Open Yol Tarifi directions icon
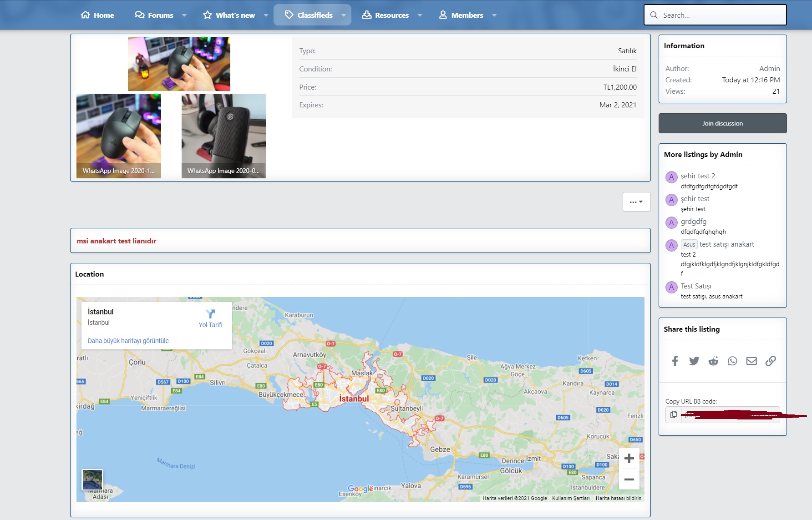The image size is (812, 520). 210,314
